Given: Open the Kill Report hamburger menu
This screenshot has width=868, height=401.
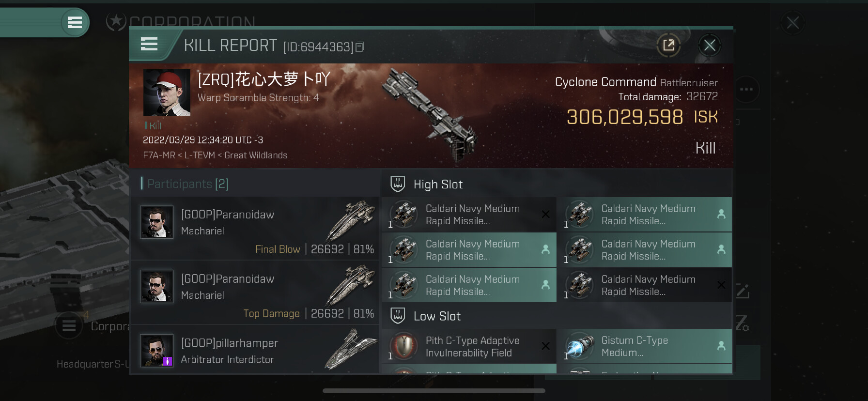Looking at the screenshot, I should tap(149, 44).
